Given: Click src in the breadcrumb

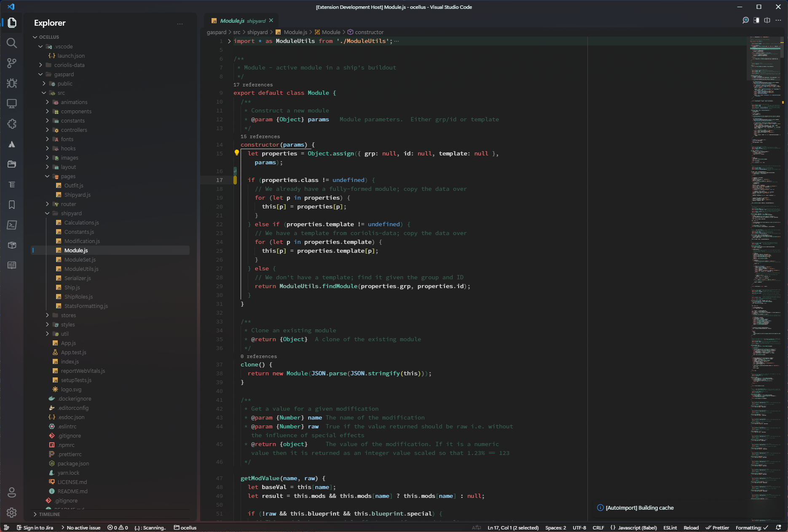Looking at the screenshot, I should tap(237, 32).
